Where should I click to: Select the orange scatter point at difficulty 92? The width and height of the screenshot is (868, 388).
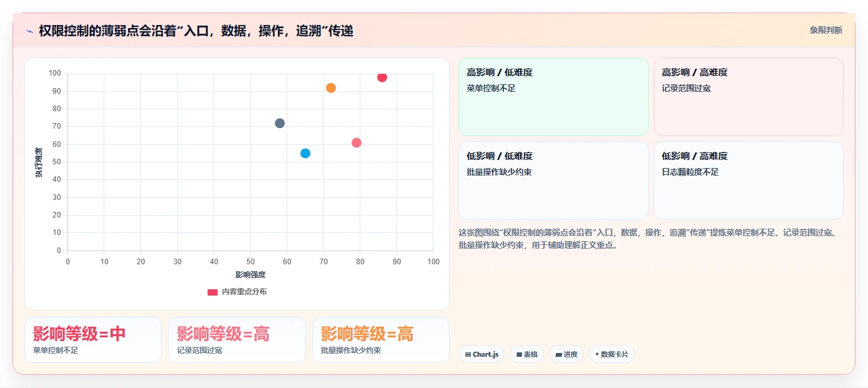(331, 88)
